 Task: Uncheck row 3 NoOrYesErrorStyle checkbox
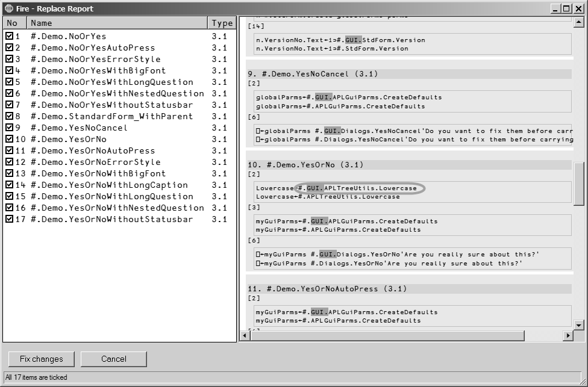(10, 59)
